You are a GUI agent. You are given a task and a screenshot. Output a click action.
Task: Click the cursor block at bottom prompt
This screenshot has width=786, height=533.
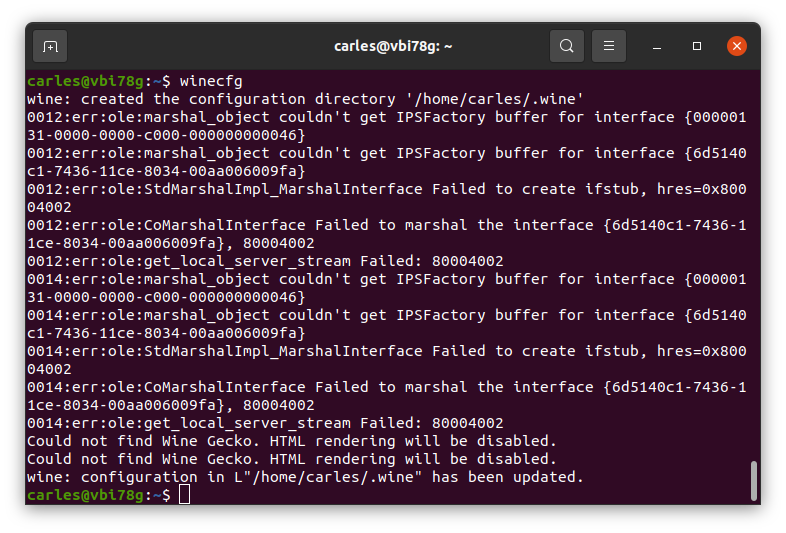pos(184,494)
